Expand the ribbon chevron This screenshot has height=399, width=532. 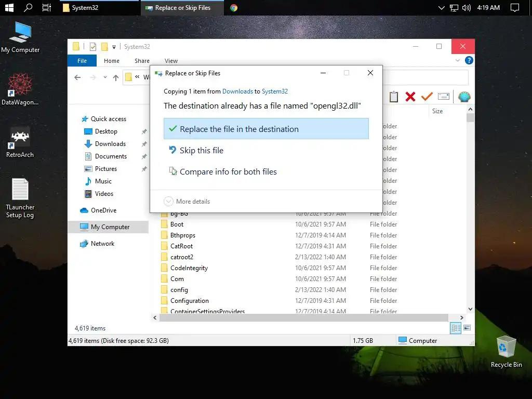pos(458,60)
